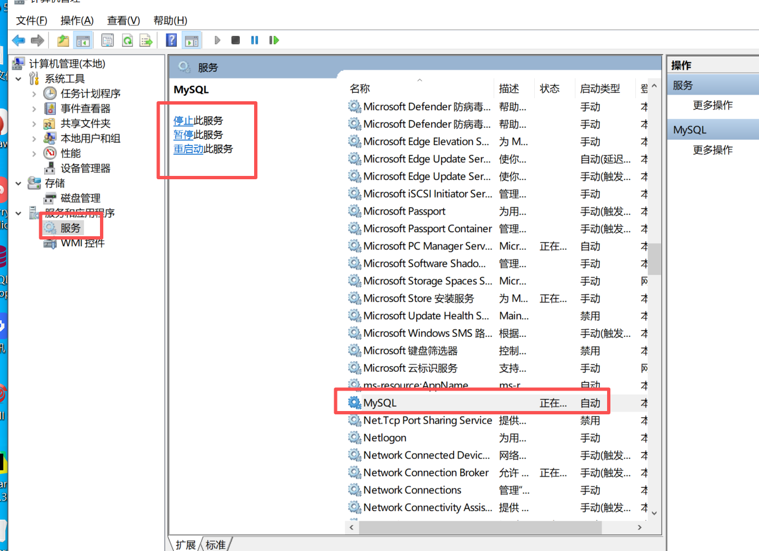Select Net.Tcp Port Sharing Service row
Screen dimensions: 759x551
[498, 420]
